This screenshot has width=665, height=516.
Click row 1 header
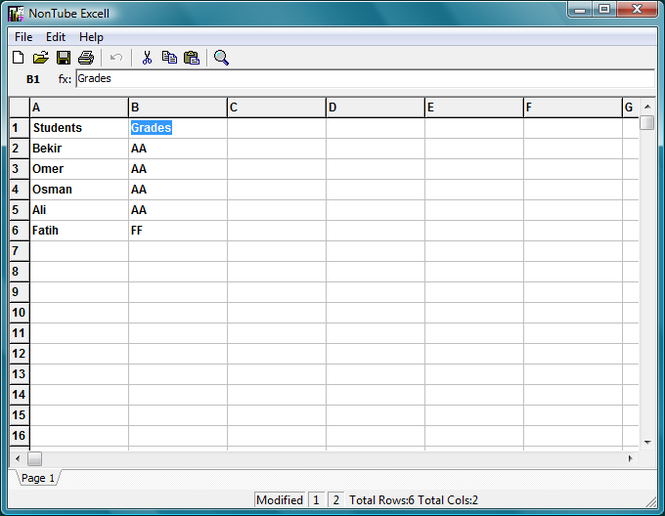20,128
